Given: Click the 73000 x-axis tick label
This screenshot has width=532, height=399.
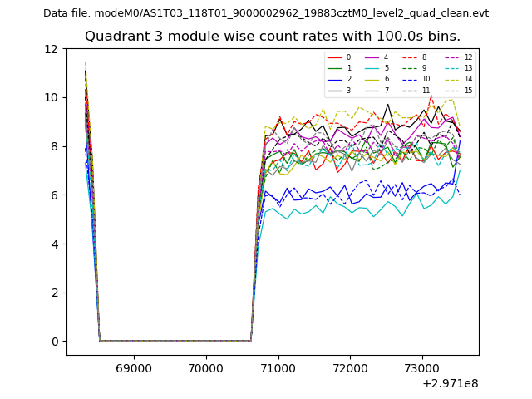Looking at the screenshot, I should (421, 367).
